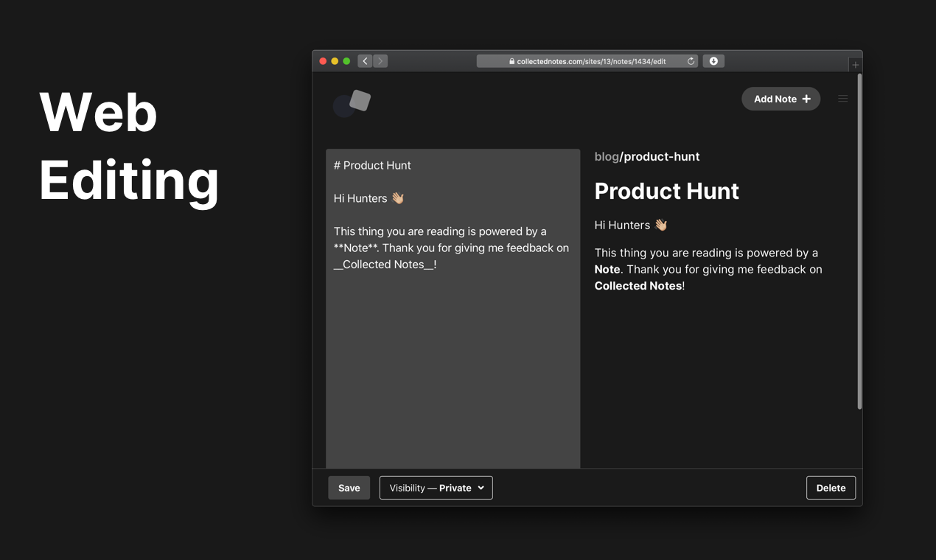Viewport: 936px width, 560px height.
Task: Click the page vertical scrollbar
Action: 859,241
